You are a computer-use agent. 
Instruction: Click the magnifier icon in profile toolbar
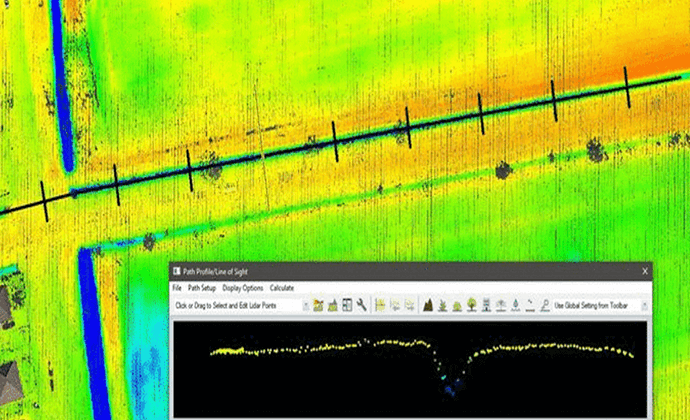(x=545, y=305)
